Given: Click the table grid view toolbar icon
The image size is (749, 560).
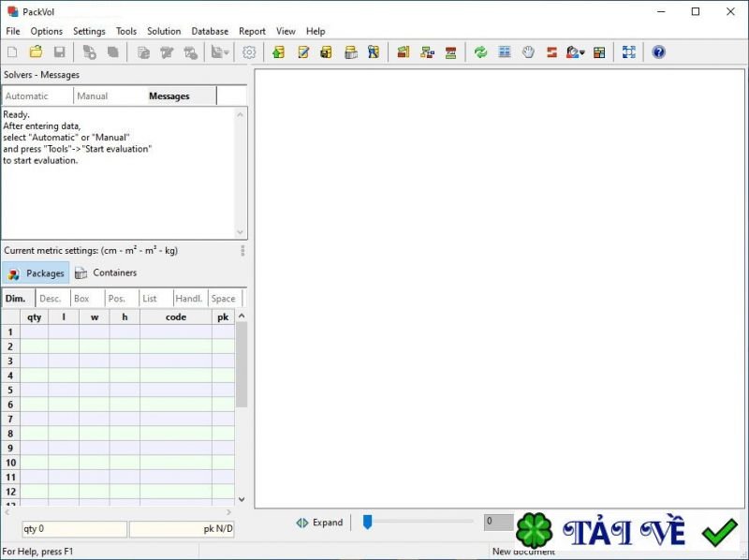Looking at the screenshot, I should [x=504, y=52].
